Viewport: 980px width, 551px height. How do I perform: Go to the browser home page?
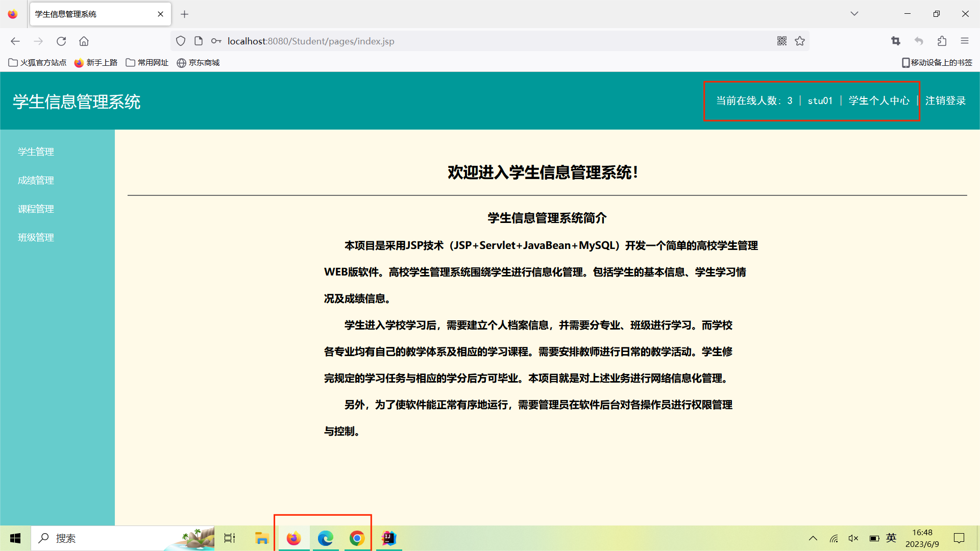click(84, 41)
